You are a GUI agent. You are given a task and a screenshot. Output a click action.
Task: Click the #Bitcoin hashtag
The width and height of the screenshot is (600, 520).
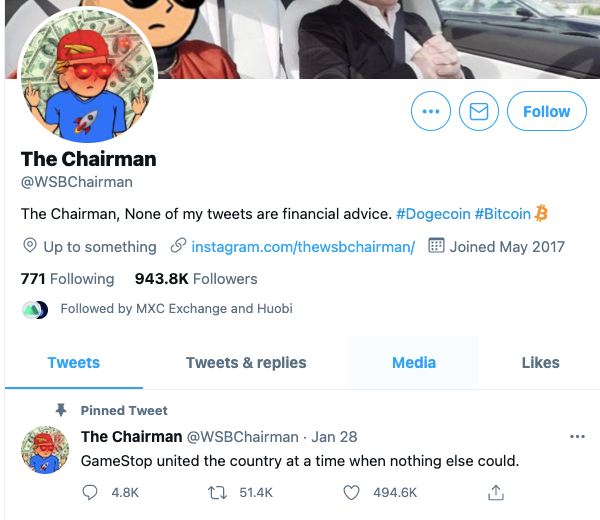coord(502,213)
